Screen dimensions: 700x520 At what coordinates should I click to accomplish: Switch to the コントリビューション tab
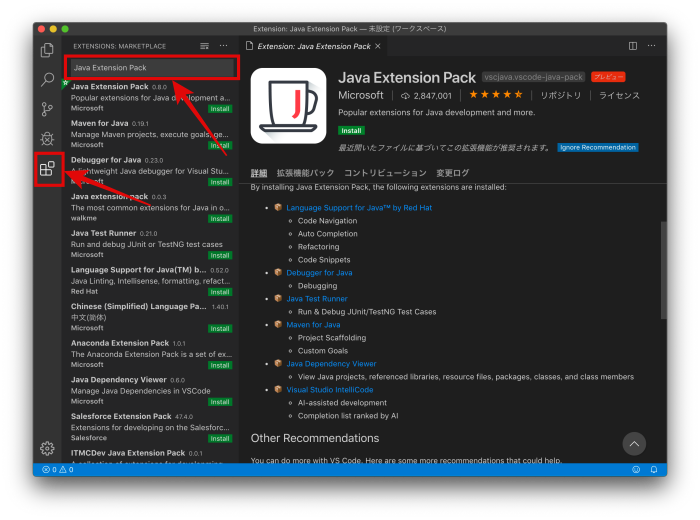coord(385,173)
